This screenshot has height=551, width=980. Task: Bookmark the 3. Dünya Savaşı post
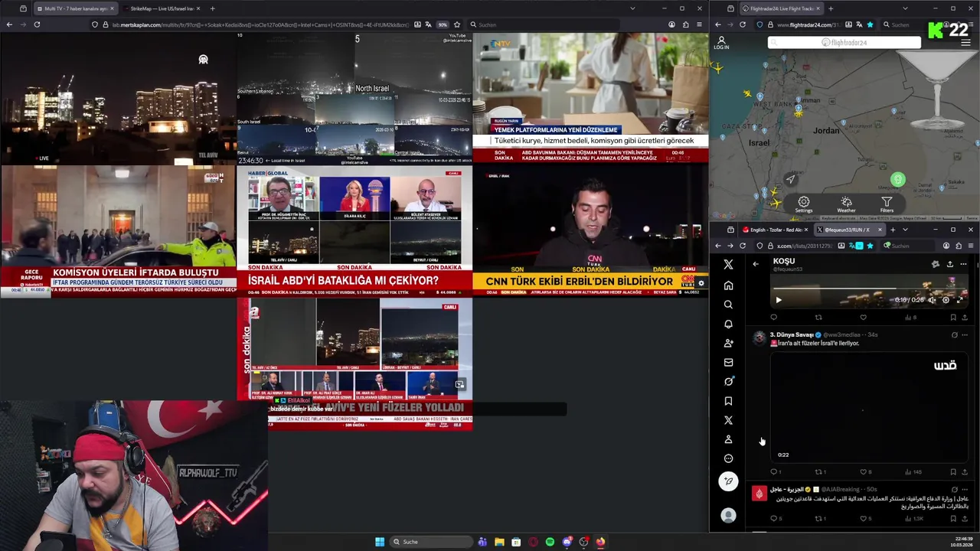pyautogui.click(x=953, y=472)
